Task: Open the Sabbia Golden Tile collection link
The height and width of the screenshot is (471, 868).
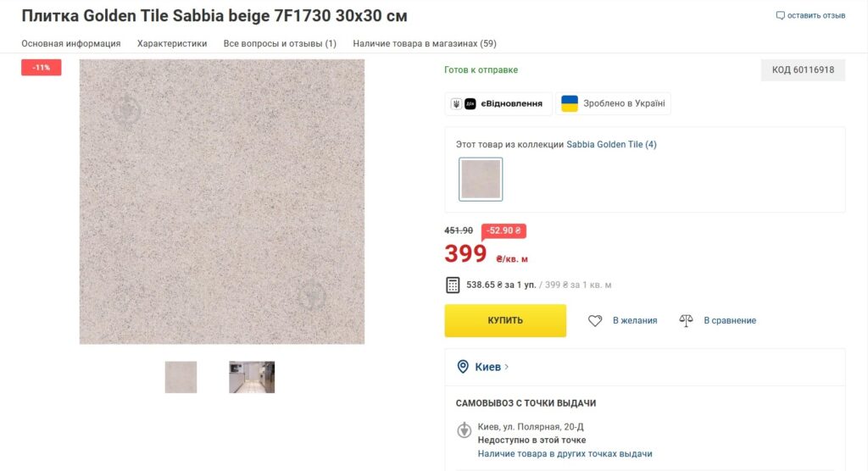Action: [x=611, y=145]
